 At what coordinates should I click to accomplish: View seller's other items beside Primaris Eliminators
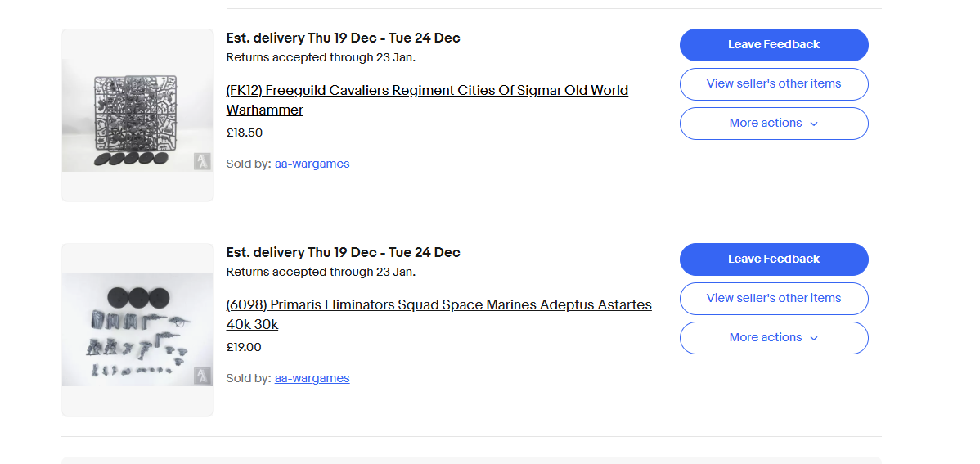tap(773, 298)
